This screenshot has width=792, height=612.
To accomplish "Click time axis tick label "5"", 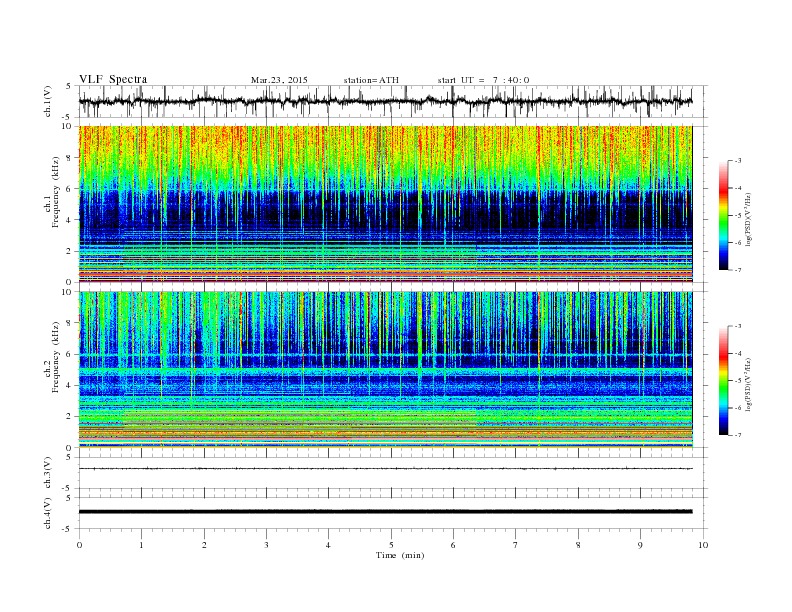I will point(391,545).
